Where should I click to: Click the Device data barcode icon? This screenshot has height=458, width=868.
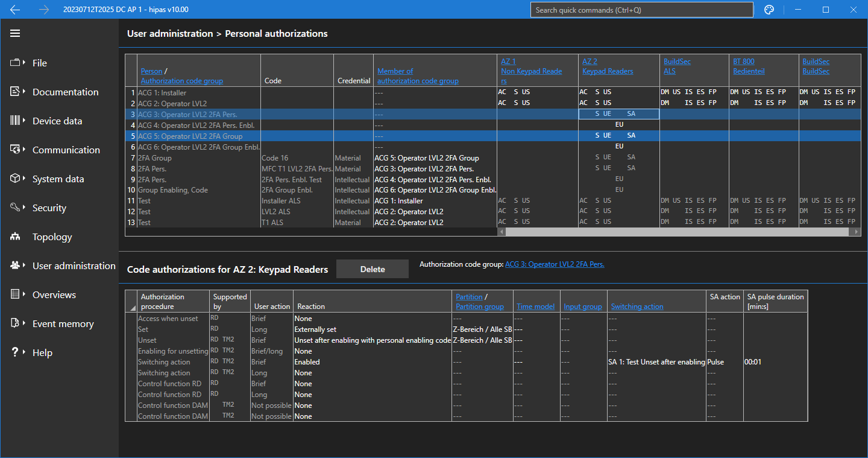tap(15, 121)
